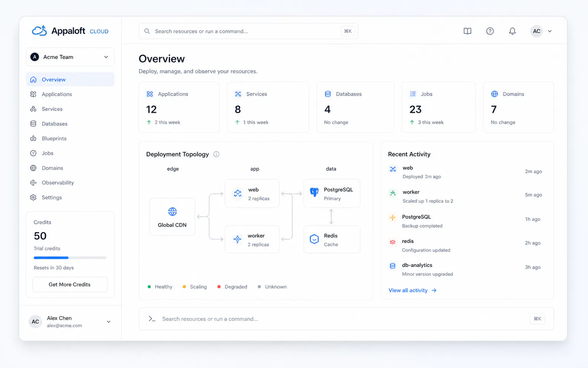Click the info icon beside Deployment Topology
588x368 pixels.
tap(217, 154)
